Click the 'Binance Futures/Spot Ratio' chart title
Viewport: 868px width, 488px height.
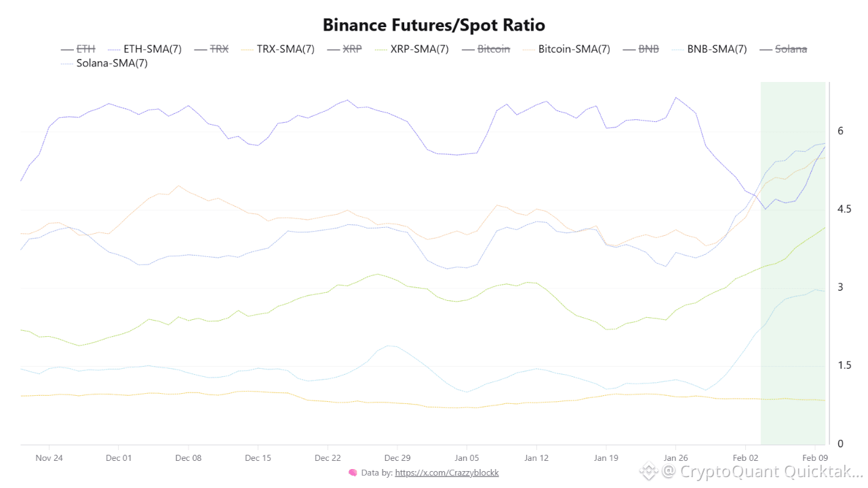[x=434, y=25]
